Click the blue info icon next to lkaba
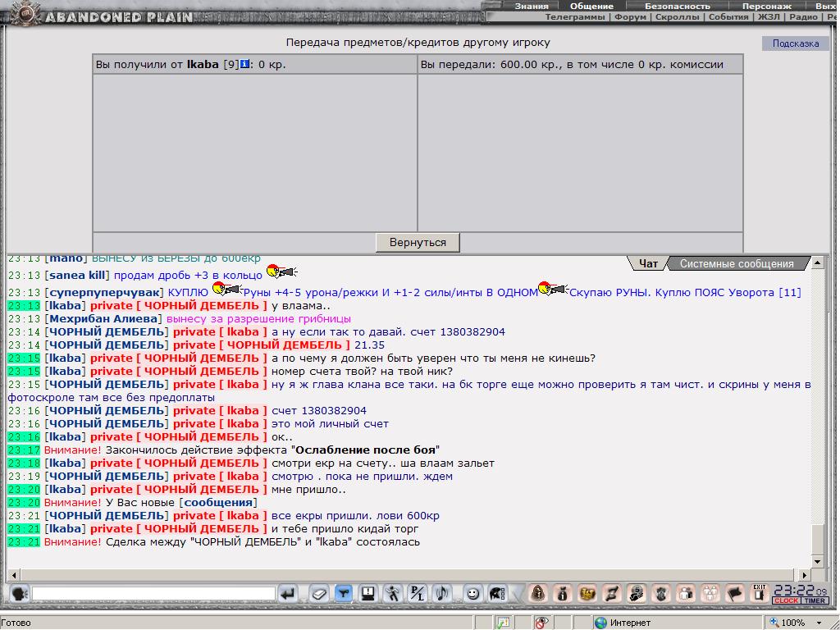Viewport: 840px width, 630px height. (244, 64)
